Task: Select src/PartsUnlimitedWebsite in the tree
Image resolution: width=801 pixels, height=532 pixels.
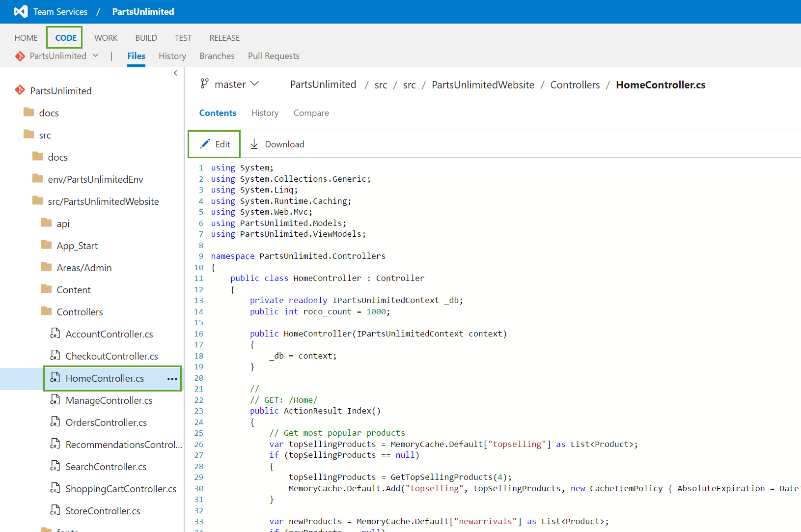Action: [x=103, y=201]
